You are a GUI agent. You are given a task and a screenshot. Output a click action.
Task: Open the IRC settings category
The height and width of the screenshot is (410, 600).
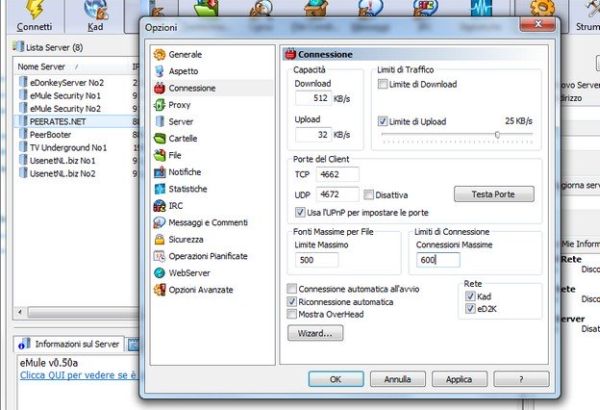click(x=168, y=206)
